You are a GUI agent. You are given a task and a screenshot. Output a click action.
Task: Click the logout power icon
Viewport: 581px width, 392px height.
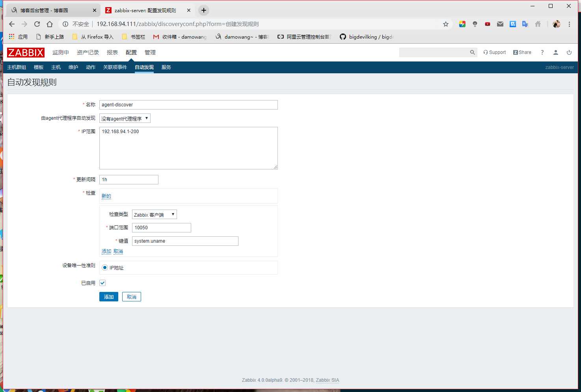coord(569,52)
